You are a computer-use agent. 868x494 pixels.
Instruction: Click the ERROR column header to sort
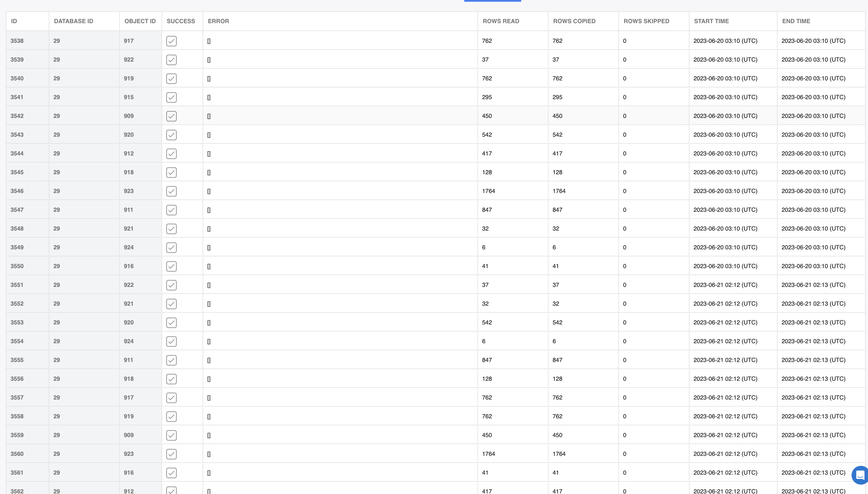tap(218, 21)
